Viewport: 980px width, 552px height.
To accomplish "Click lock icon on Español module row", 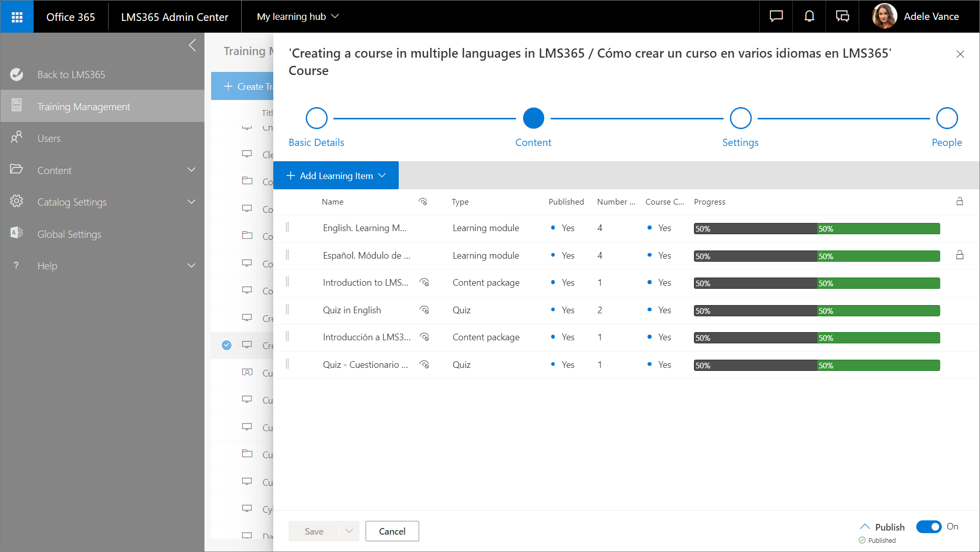I will point(960,255).
